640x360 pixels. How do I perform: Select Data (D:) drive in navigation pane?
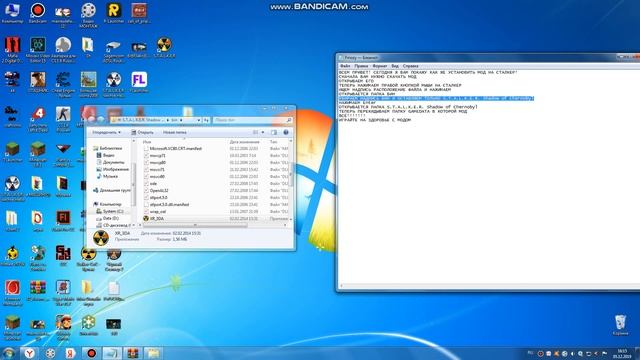tap(107, 218)
